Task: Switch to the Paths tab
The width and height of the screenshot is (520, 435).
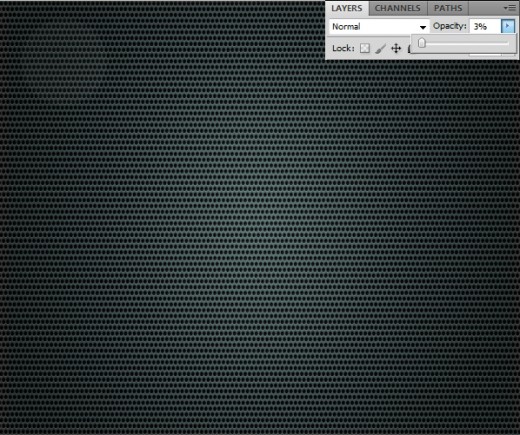Action: click(448, 8)
